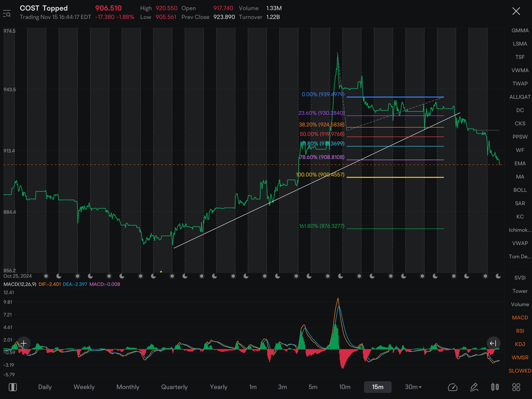Select the Monthly timeframe
Screen dimensions: 532x399
pyautogui.click(x=128, y=387)
